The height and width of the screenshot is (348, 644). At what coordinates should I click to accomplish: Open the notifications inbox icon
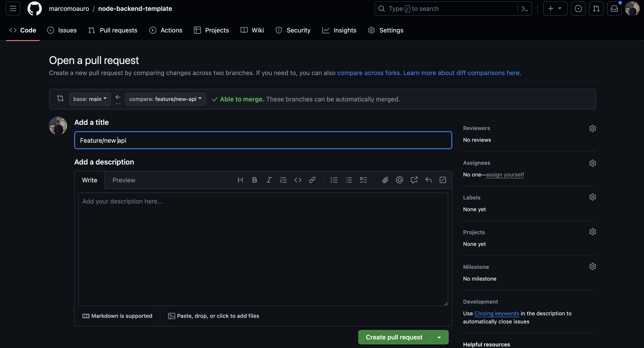614,9
